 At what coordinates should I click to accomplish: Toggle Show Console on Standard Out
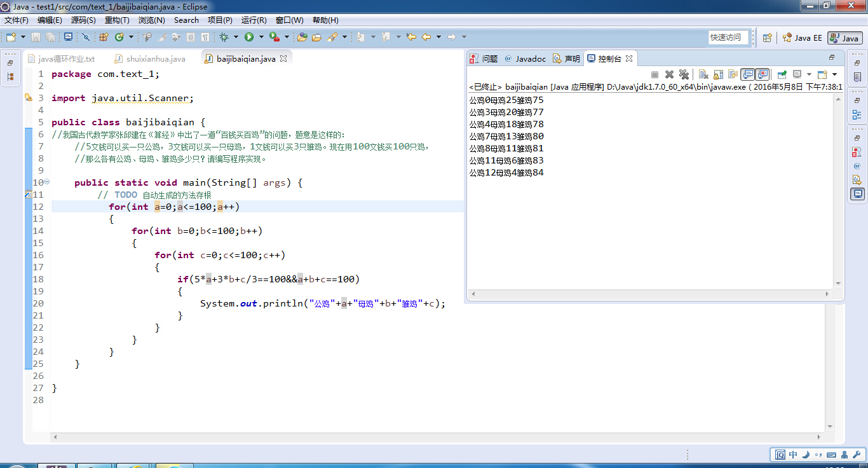coord(747,74)
